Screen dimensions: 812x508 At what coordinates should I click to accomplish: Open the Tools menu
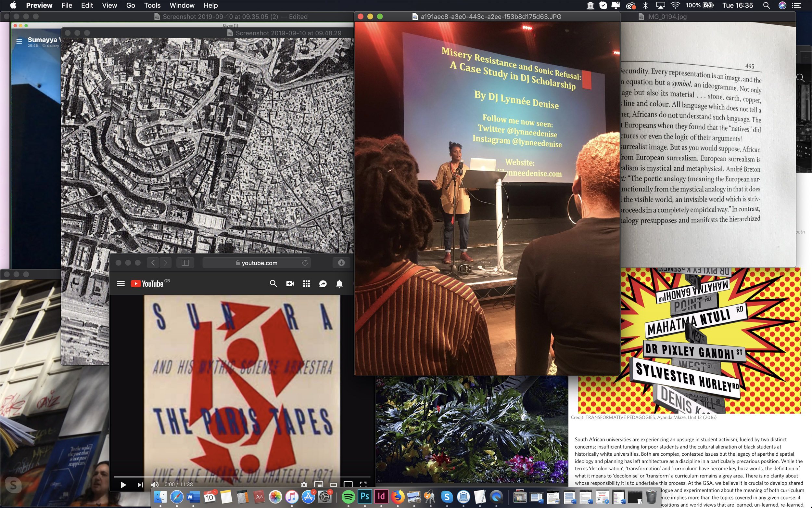(x=152, y=6)
